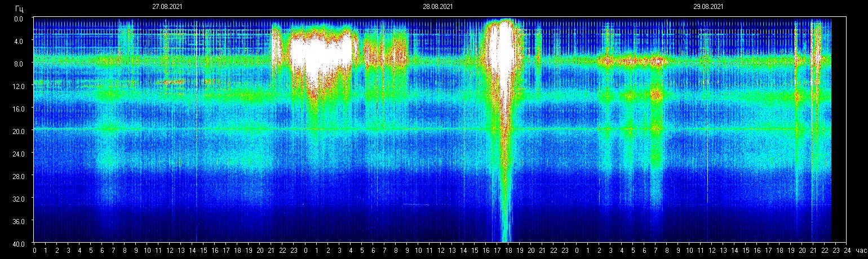This screenshot has width=868, height=259.
Task: Click the час time unit label
Action: (x=861, y=251)
